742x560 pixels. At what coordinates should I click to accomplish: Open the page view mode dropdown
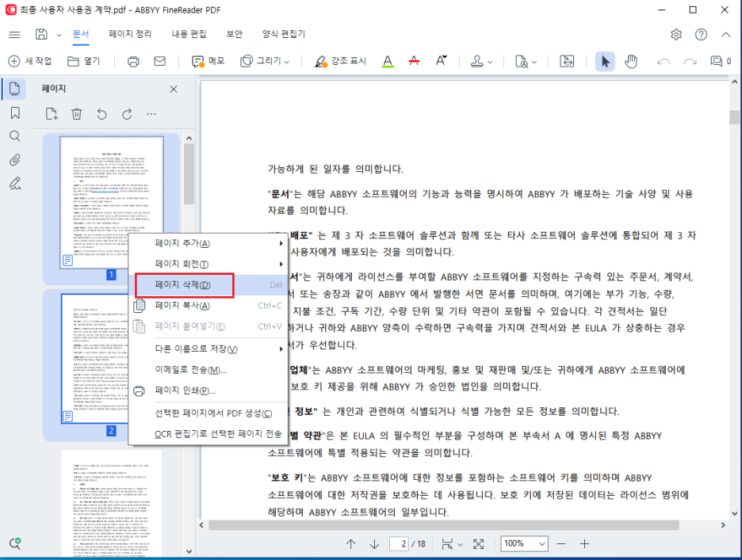[451, 544]
